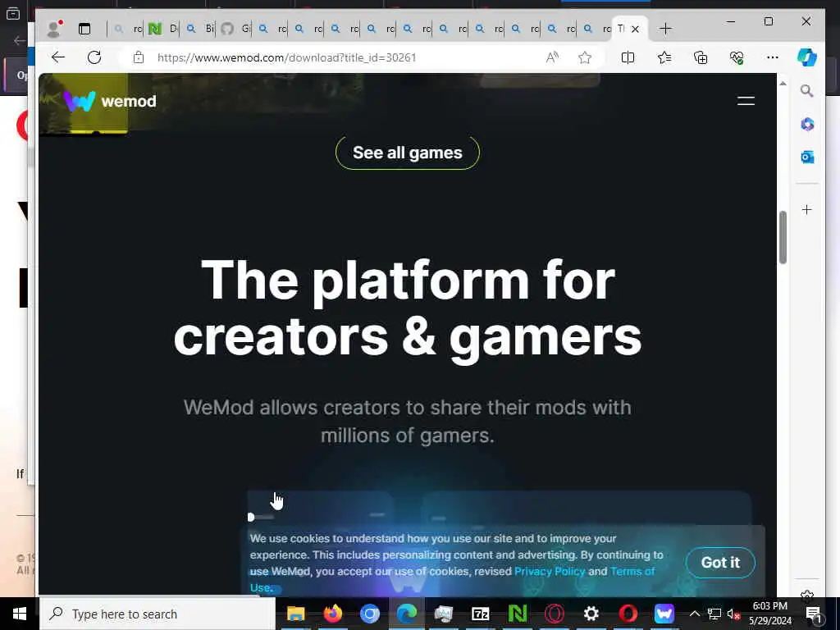
Task: Open Edge split screen view
Action: [628, 57]
